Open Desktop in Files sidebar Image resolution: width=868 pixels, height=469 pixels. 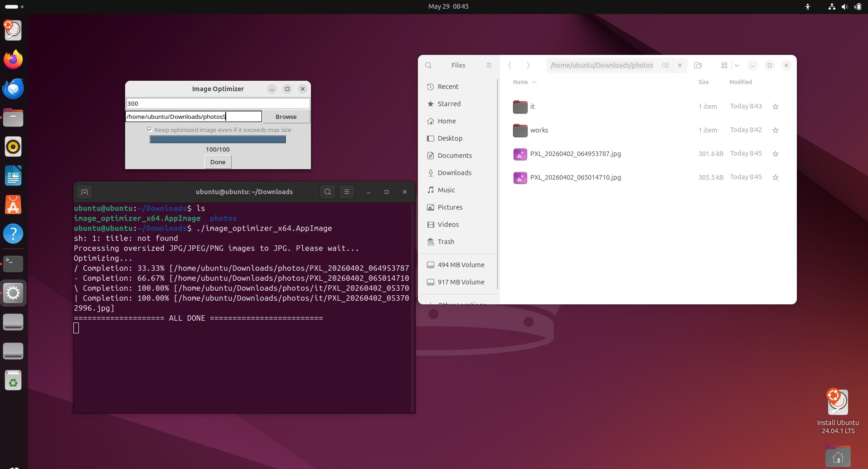tap(459, 138)
